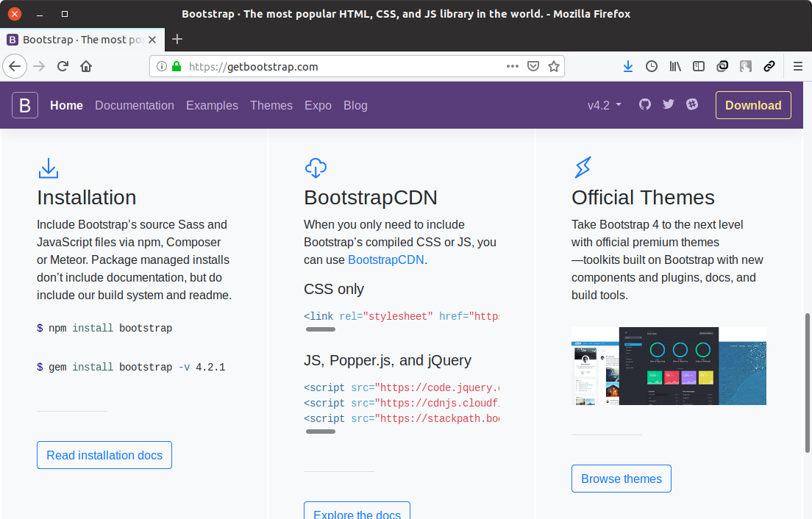Click the JS script code scrollbar
Image resolution: width=812 pixels, height=519 pixels.
(x=321, y=431)
